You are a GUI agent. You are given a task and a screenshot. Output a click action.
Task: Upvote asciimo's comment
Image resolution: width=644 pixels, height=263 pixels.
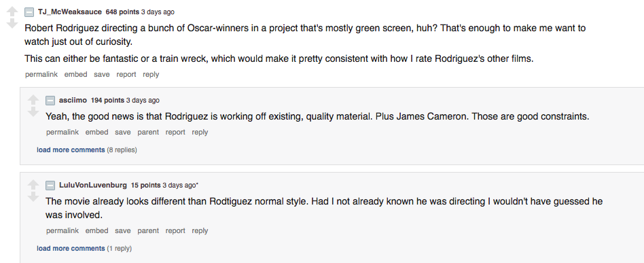(33, 100)
